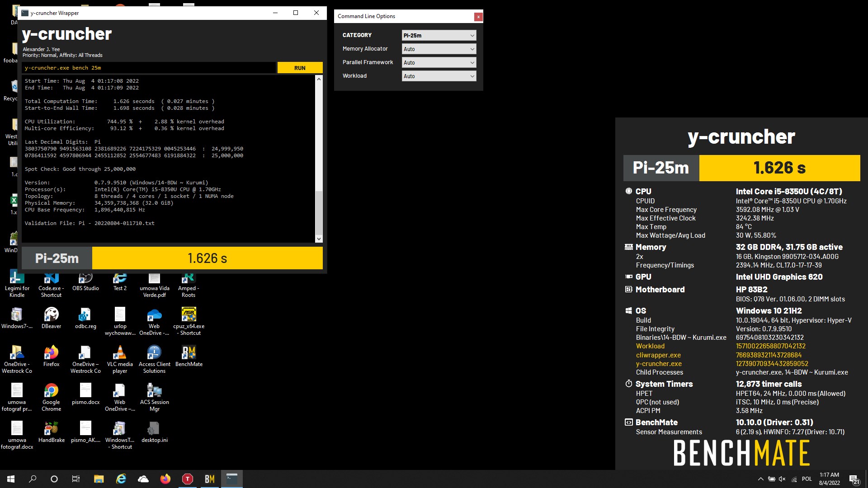868x488 pixels.
Task: Select urlop wychowaw... document icon
Action: click(x=120, y=321)
